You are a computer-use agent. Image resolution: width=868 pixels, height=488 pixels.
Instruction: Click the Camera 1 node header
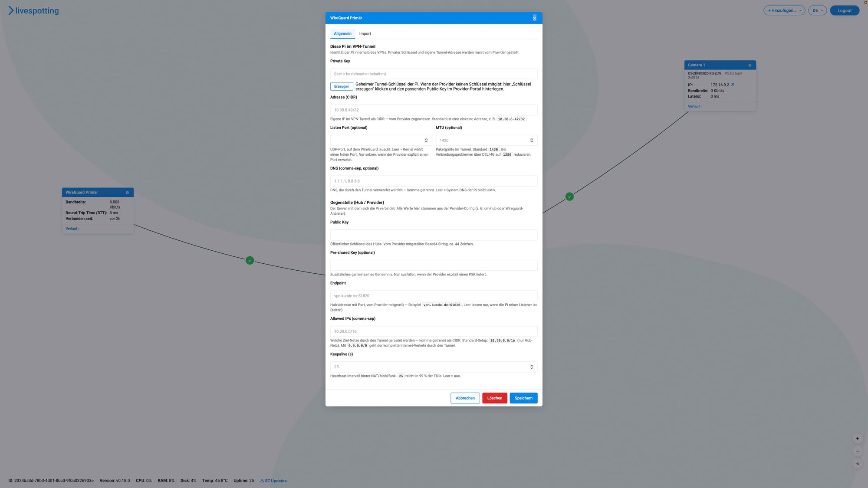pyautogui.click(x=720, y=65)
